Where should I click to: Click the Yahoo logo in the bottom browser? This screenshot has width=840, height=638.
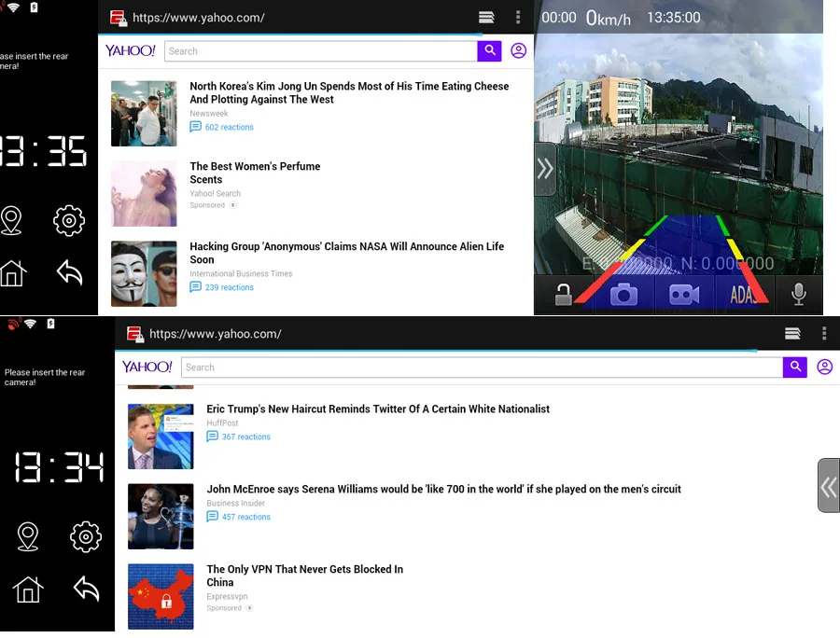click(x=147, y=368)
